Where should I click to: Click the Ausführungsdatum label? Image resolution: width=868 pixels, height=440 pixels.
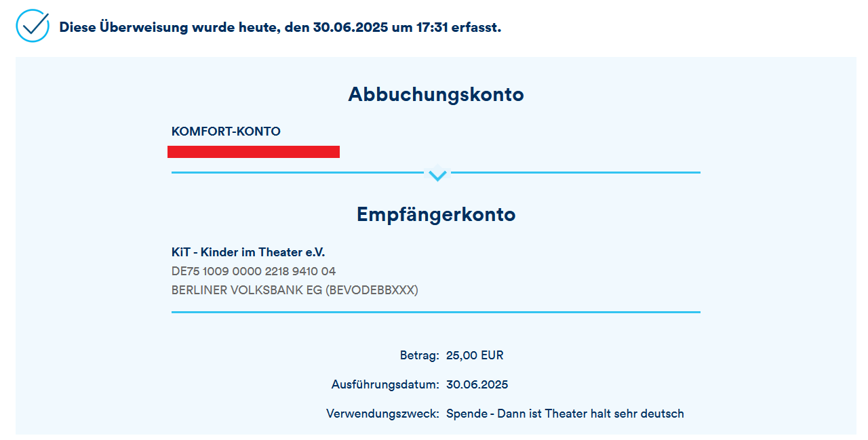(385, 384)
